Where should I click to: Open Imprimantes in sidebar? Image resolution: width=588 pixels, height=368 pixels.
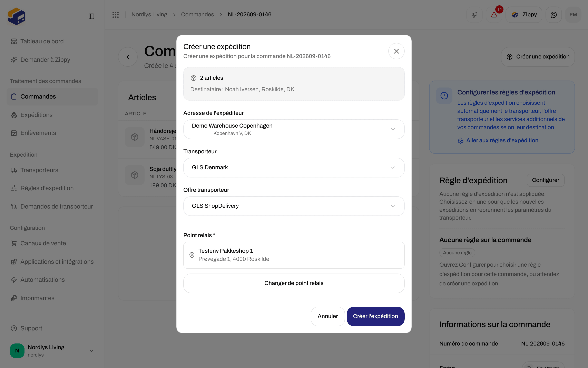[52, 298]
